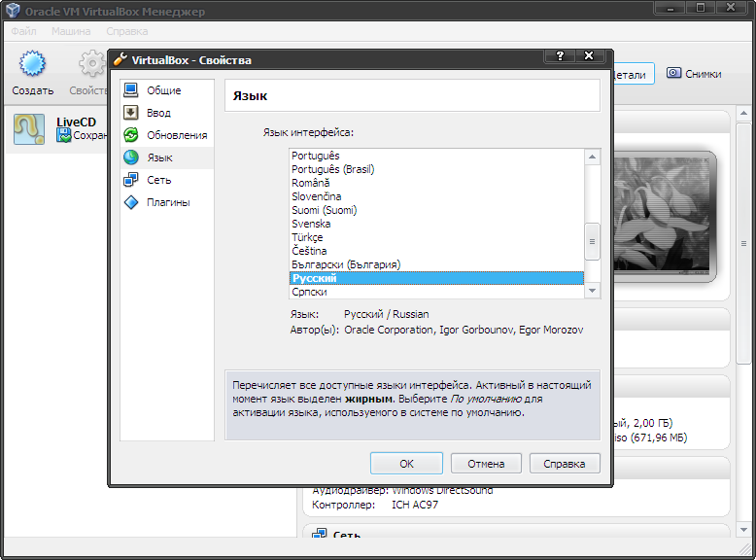This screenshot has height=560, width=756.
Task: Select Türkçe language
Action: (x=437, y=237)
